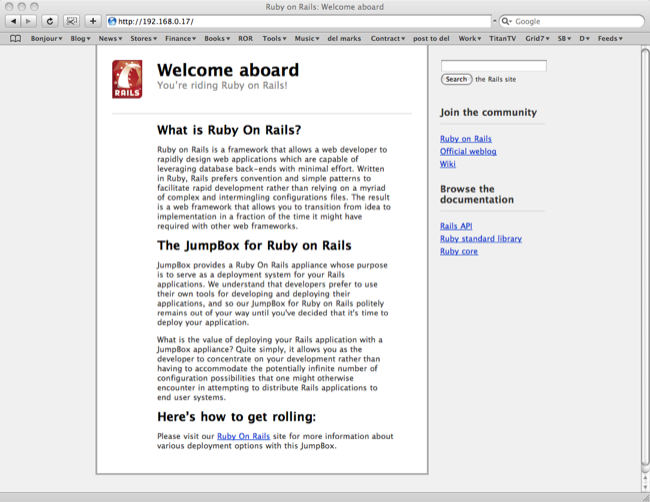Expand the Tools bookmarks folder
This screenshot has height=502, width=650.
274,39
